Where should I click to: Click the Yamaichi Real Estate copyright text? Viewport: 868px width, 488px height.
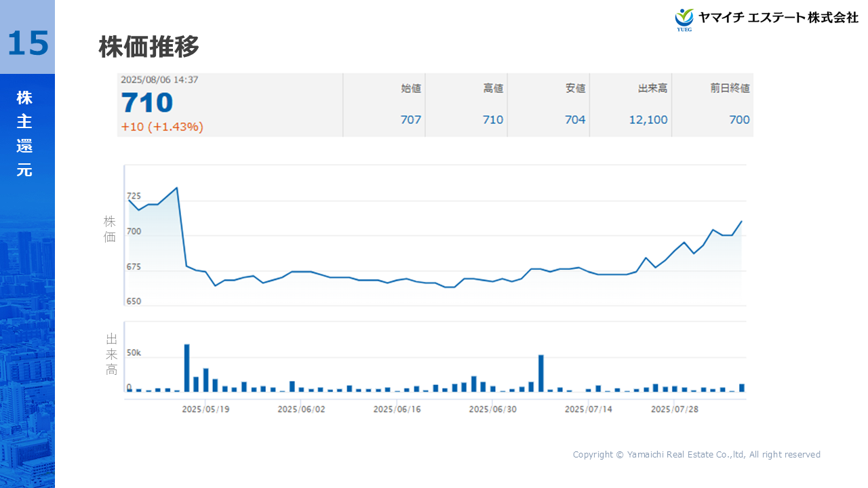[696, 455]
